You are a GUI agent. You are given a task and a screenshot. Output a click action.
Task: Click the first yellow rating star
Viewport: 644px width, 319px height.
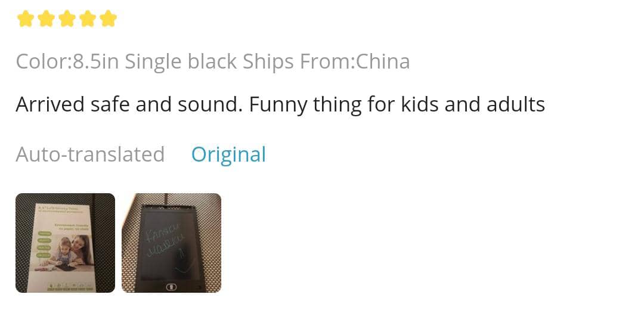(x=25, y=19)
